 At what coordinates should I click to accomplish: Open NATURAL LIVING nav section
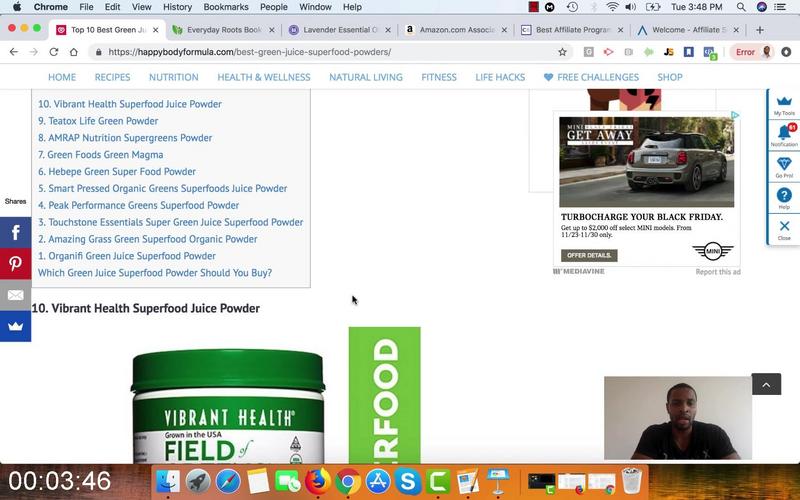coord(366,77)
